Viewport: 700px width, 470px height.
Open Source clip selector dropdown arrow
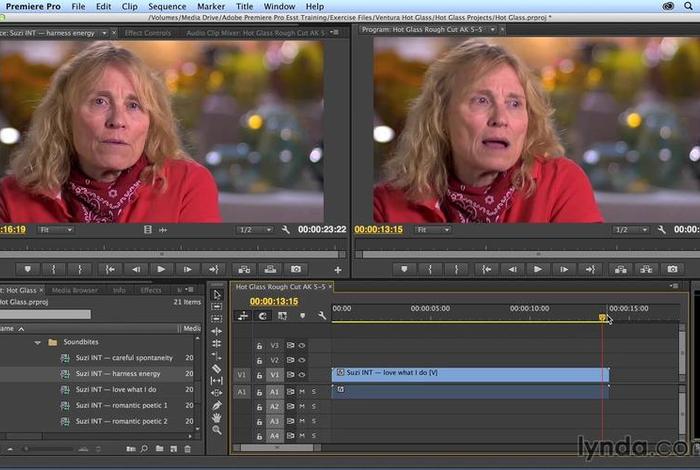click(x=104, y=33)
